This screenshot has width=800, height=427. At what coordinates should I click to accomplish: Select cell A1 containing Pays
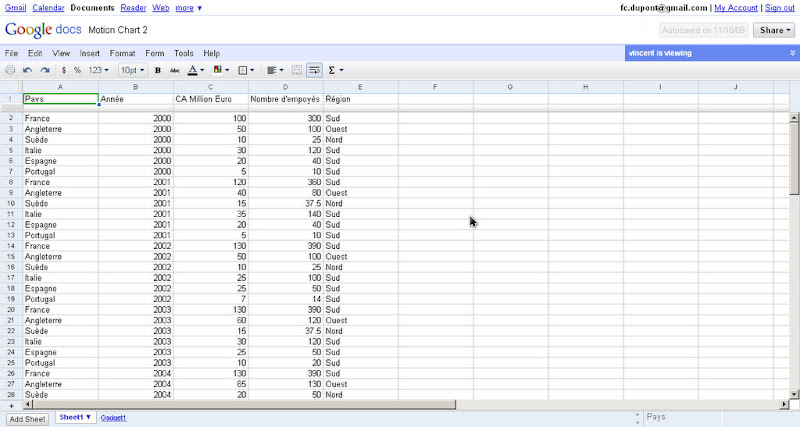pyautogui.click(x=60, y=99)
